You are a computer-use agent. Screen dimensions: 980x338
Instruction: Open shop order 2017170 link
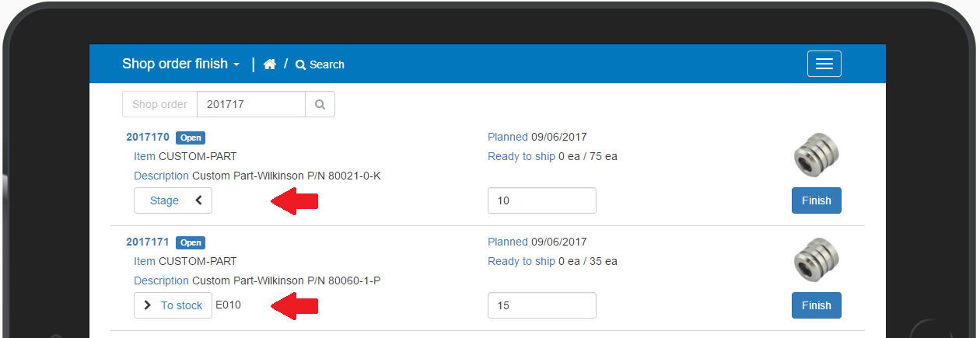[148, 138]
